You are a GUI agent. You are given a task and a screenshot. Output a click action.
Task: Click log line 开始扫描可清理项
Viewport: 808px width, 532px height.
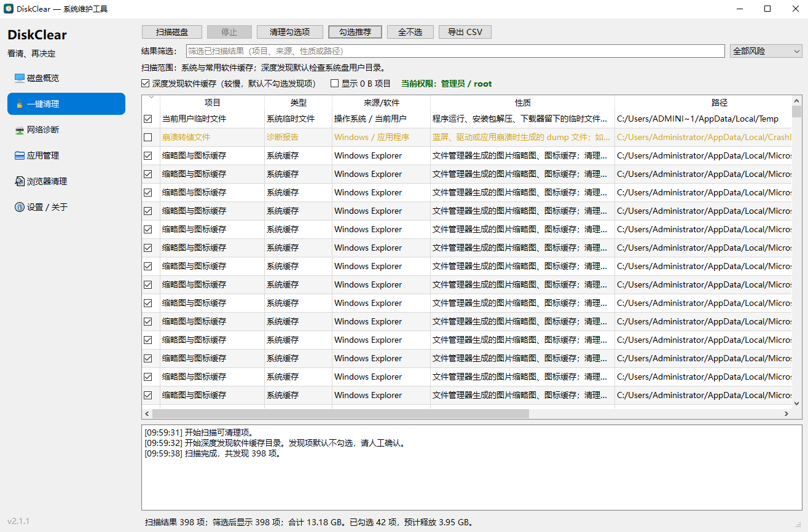pyautogui.click(x=200, y=432)
